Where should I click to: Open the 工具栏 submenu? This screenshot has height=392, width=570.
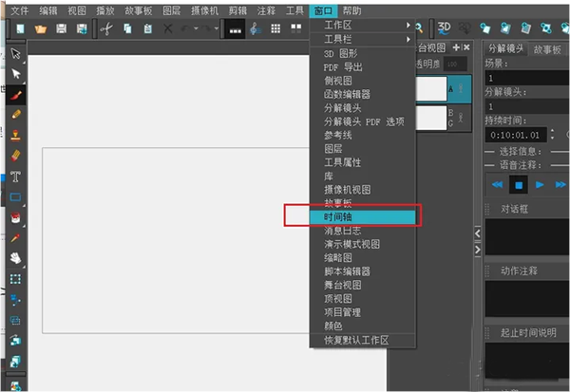tap(362, 39)
